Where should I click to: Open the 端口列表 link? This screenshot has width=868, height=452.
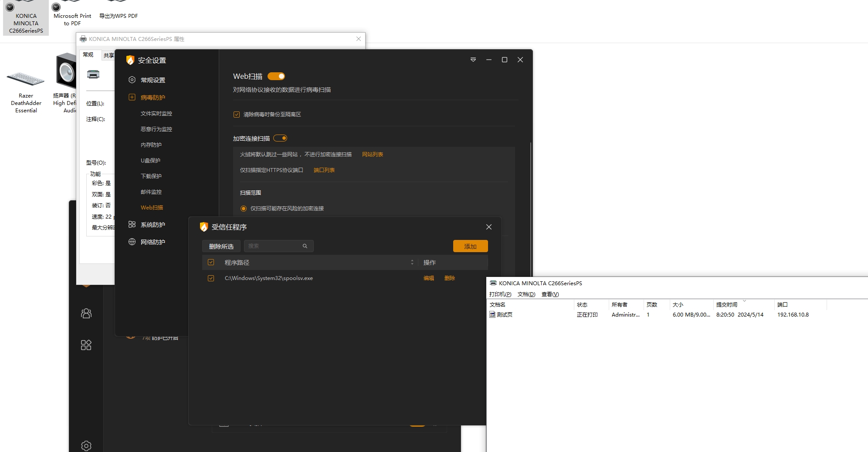(324, 170)
